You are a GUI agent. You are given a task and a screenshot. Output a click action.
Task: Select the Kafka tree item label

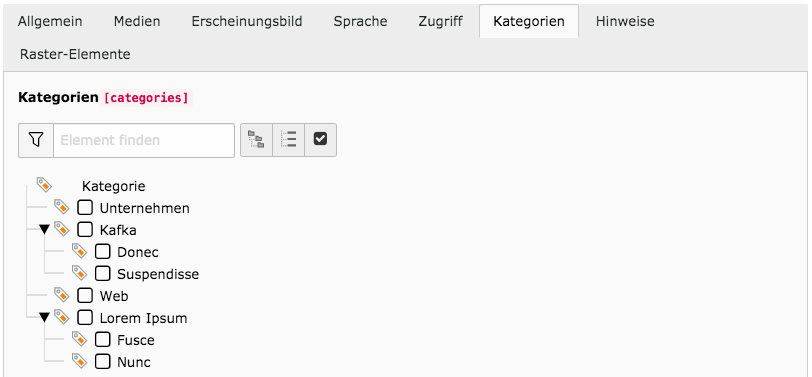point(118,230)
